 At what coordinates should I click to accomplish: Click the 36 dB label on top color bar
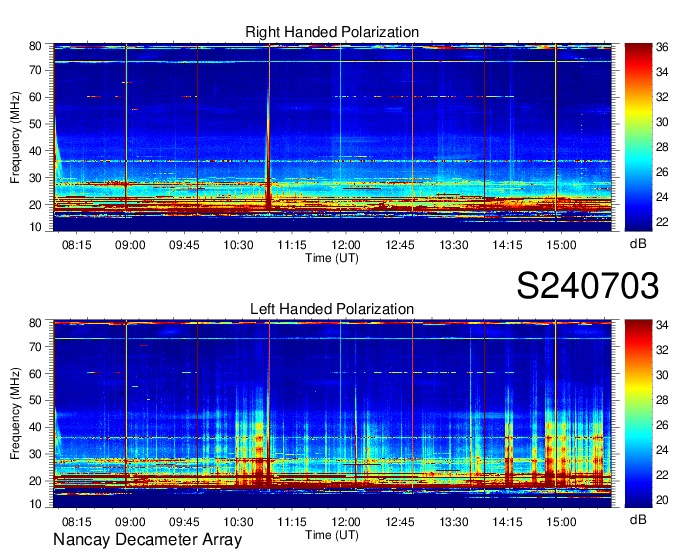(662, 47)
